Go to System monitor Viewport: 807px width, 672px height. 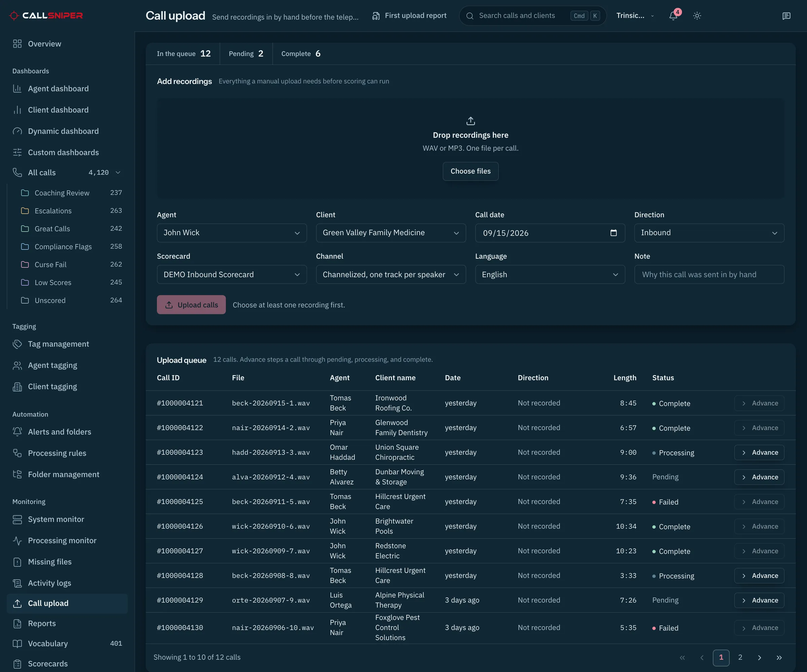click(x=67, y=519)
